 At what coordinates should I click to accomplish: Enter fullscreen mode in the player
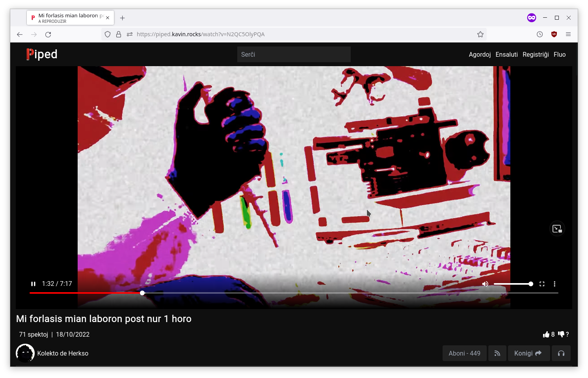[542, 284]
